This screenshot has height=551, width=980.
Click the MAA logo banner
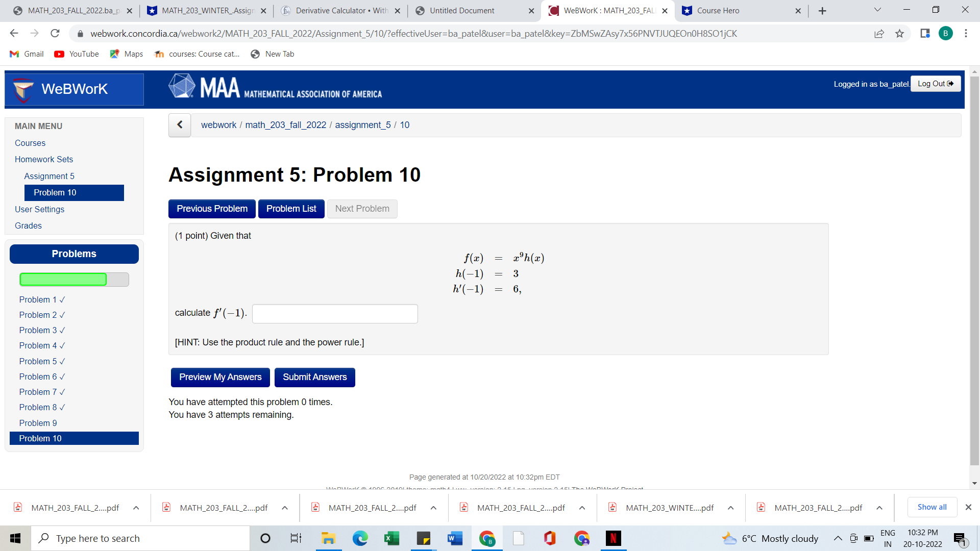(276, 87)
